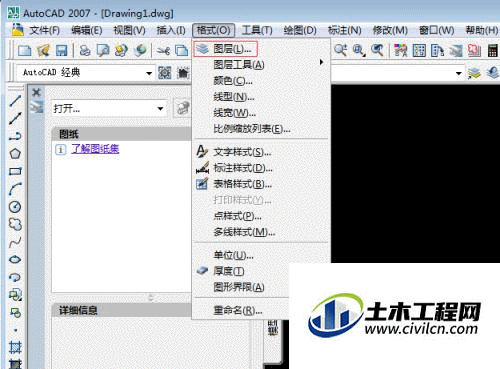Viewport: 500px width, 369px height.
Task: Open the 视图(V) menu
Action: pyautogui.click(x=130, y=30)
